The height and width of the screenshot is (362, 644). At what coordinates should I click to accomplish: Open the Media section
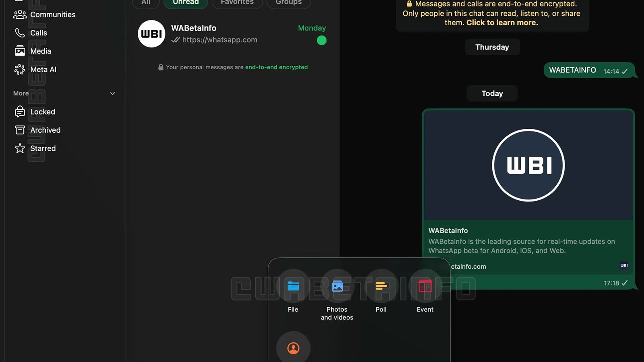click(x=33, y=51)
